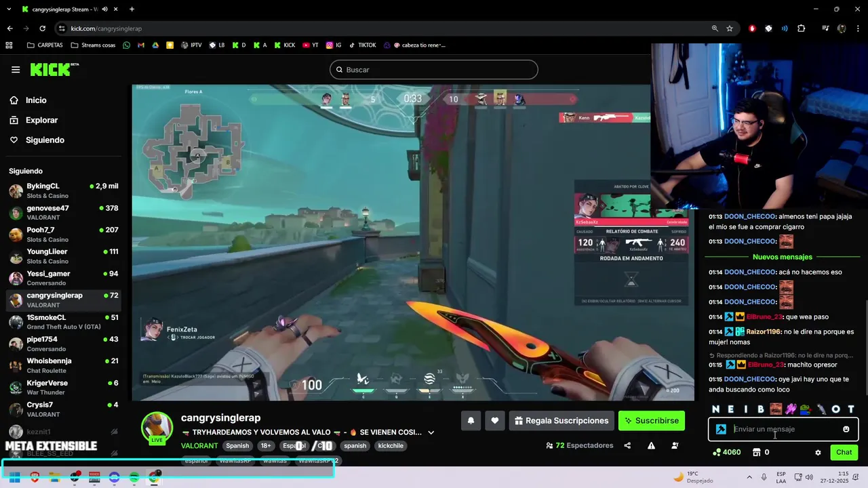Toggle the follow heart button
Screen dimensions: 868x488
(x=495, y=421)
